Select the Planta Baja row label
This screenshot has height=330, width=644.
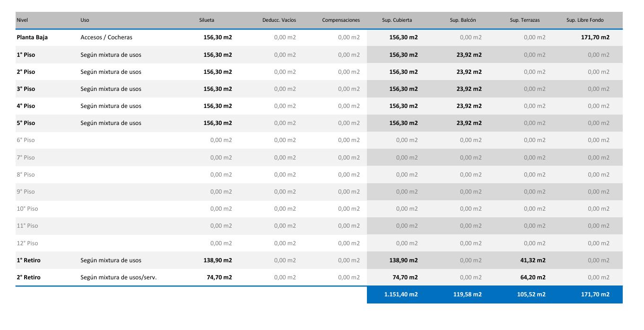click(x=32, y=37)
